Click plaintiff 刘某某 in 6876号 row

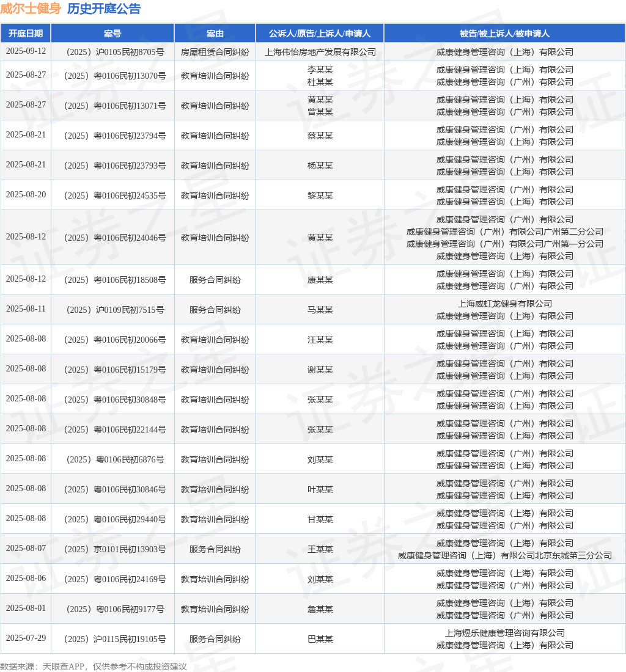[320, 460]
